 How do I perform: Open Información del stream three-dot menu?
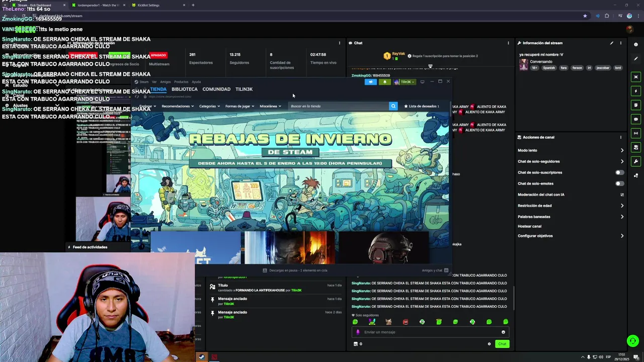pyautogui.click(x=620, y=43)
